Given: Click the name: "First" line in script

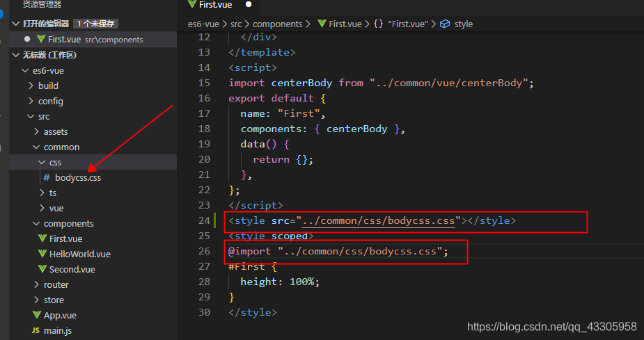Looking at the screenshot, I should coord(283,113).
